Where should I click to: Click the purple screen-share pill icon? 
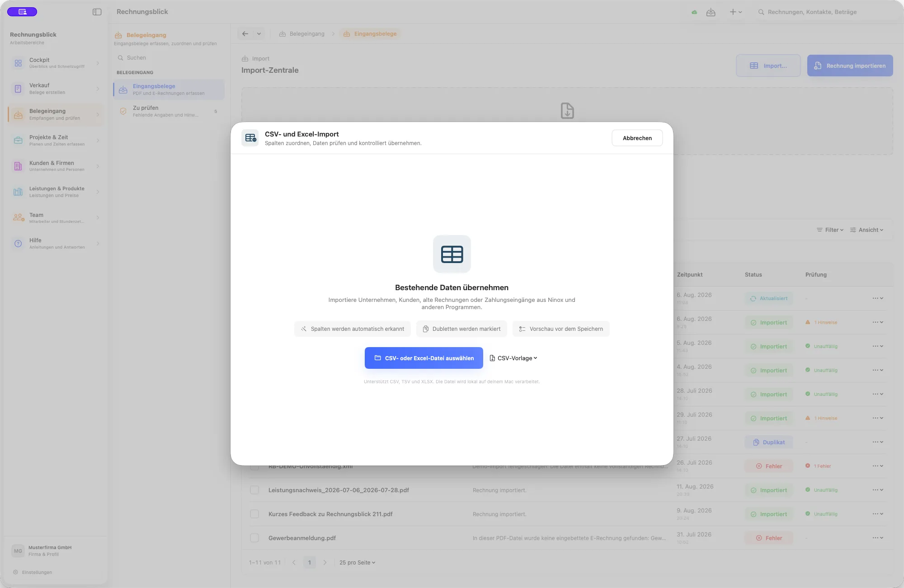click(22, 12)
